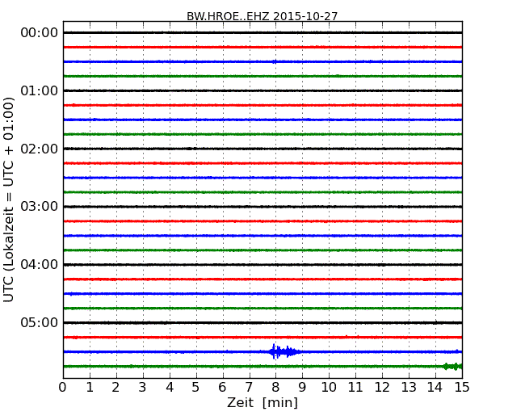Select x-axis tick label 5
This screenshot has width=525, height=420.
tap(195, 388)
